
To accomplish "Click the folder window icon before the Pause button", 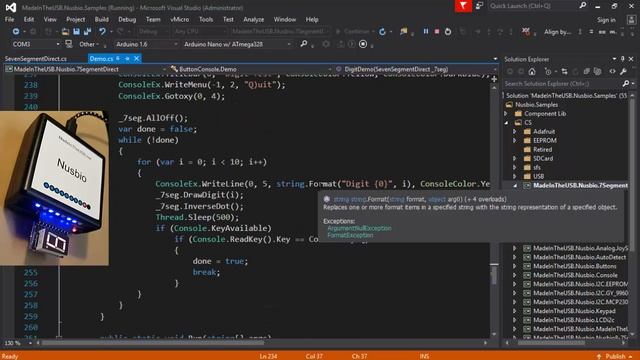I will pyautogui.click(x=404, y=31).
